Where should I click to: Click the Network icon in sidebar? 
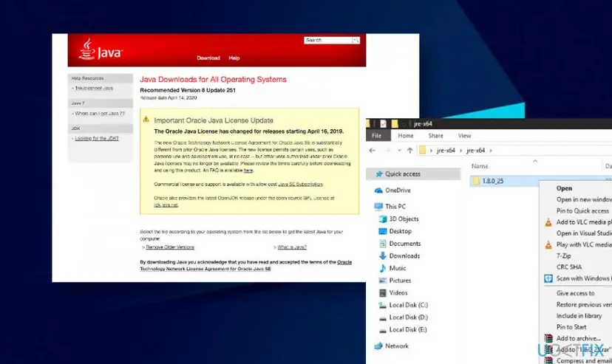378,346
